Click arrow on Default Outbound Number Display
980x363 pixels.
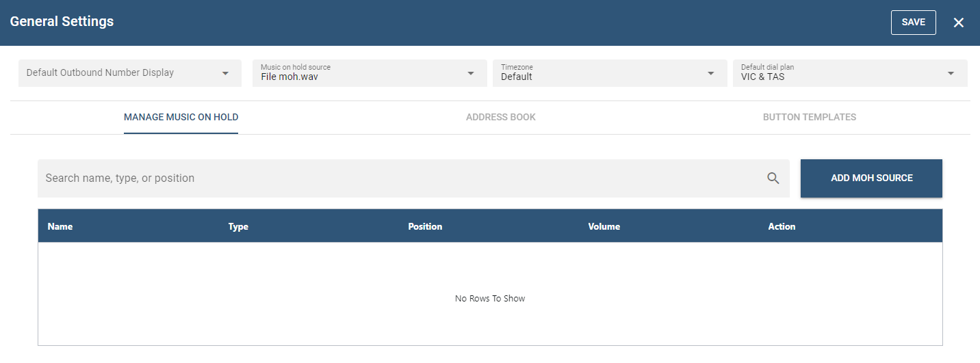click(225, 73)
